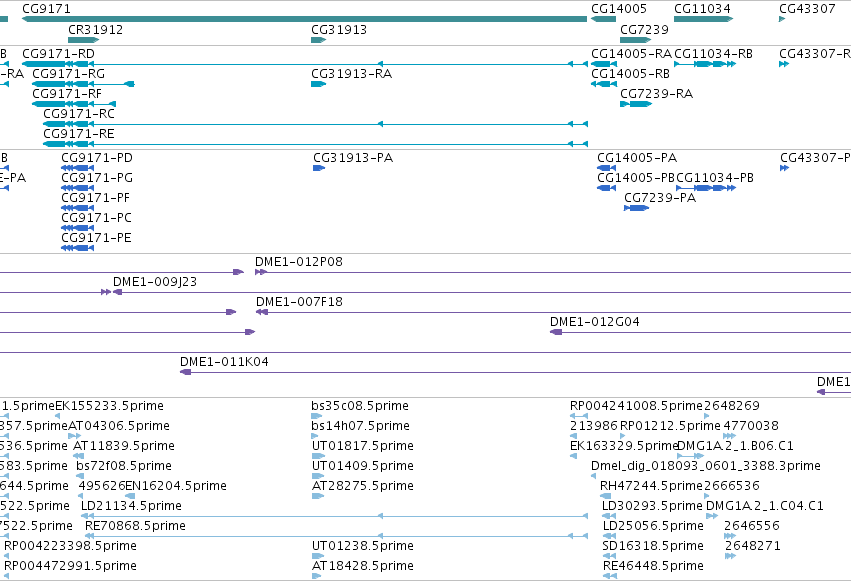
Task: Click the CG43307 gene label
Action: tap(807, 9)
